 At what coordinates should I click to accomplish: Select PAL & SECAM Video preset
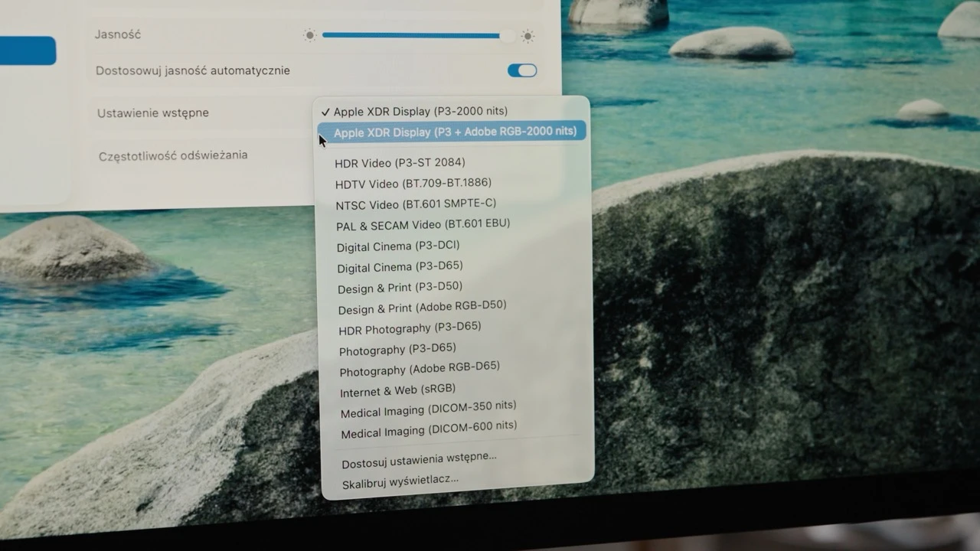[423, 224]
